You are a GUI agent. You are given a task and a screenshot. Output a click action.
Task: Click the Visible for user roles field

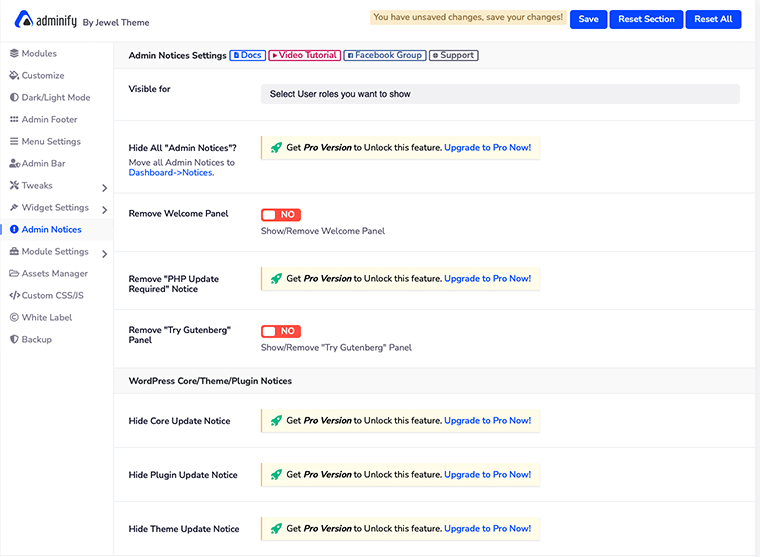[499, 94]
